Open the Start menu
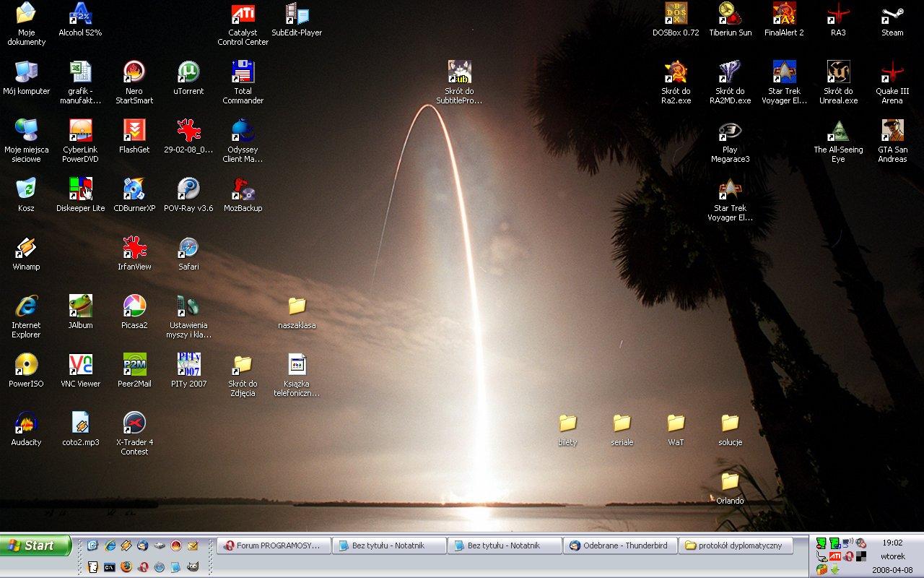Image resolution: width=924 pixels, height=578 pixels. pyautogui.click(x=35, y=545)
